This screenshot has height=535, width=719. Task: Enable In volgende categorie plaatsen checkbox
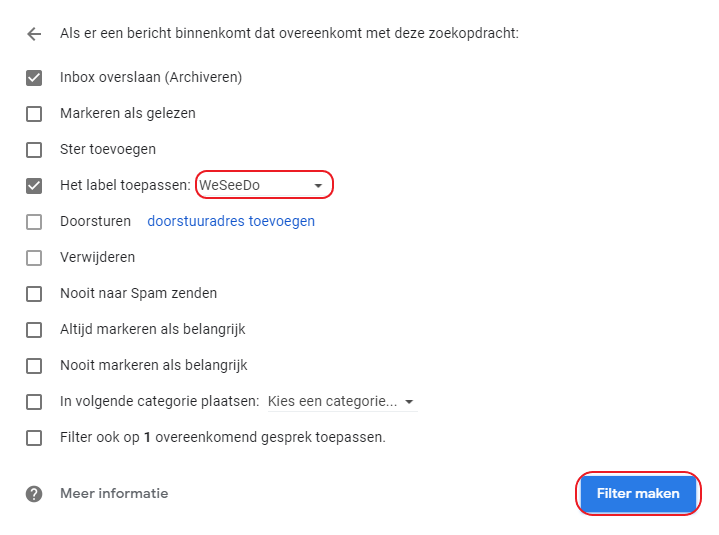34,402
